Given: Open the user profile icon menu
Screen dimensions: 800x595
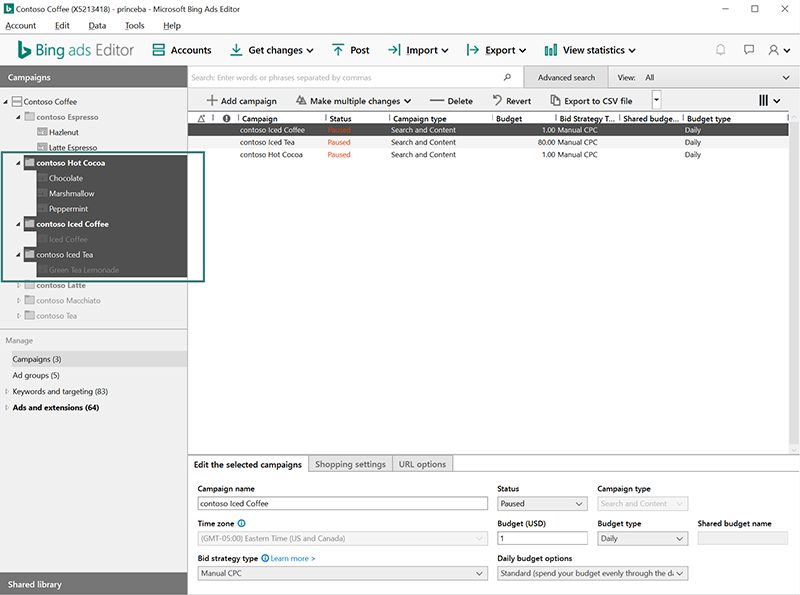Looking at the screenshot, I should click(x=779, y=50).
